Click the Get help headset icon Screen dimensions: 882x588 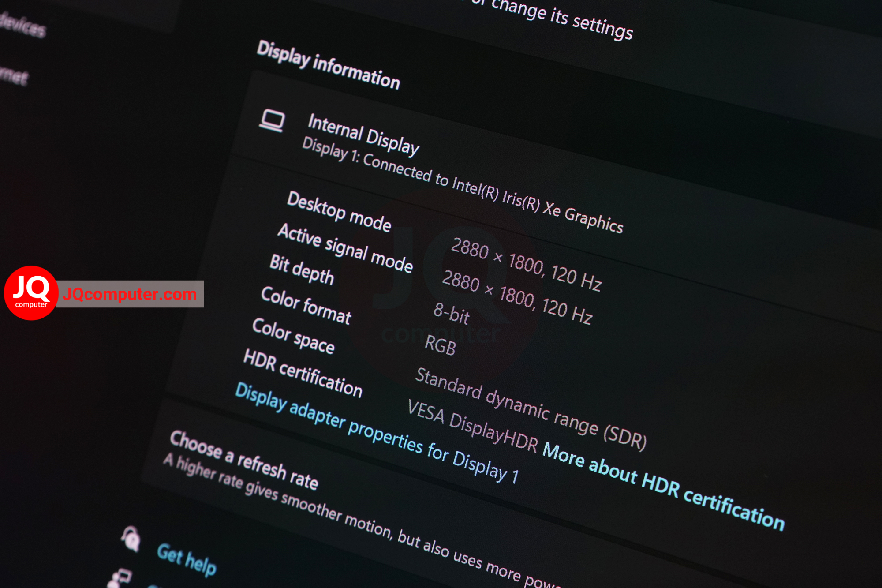(131, 539)
